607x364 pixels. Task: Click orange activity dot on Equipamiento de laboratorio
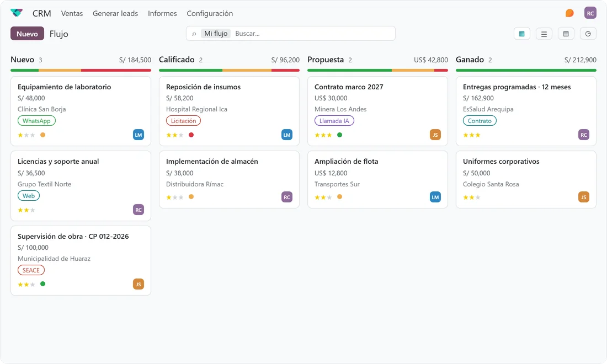click(x=42, y=135)
